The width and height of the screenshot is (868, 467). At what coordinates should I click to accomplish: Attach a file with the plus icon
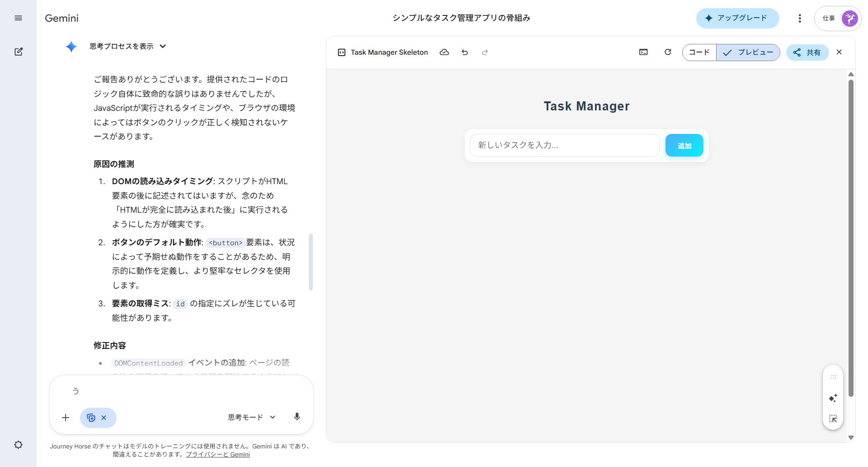coord(66,417)
